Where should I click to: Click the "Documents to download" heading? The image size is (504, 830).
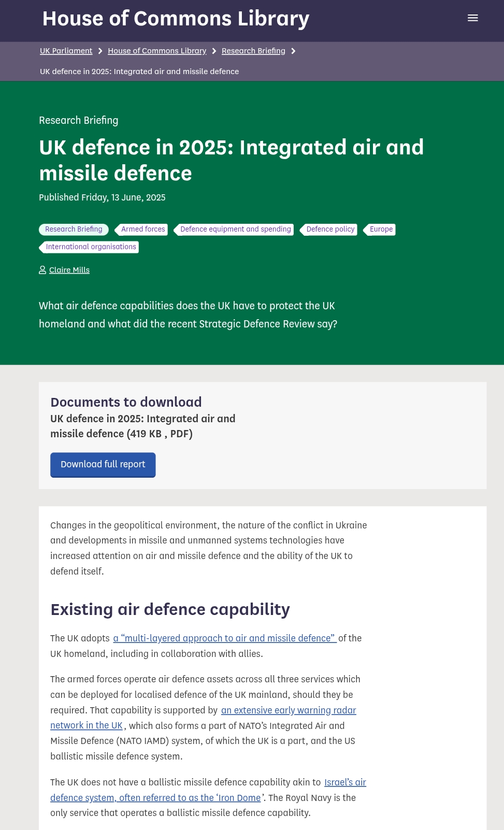[126, 402]
